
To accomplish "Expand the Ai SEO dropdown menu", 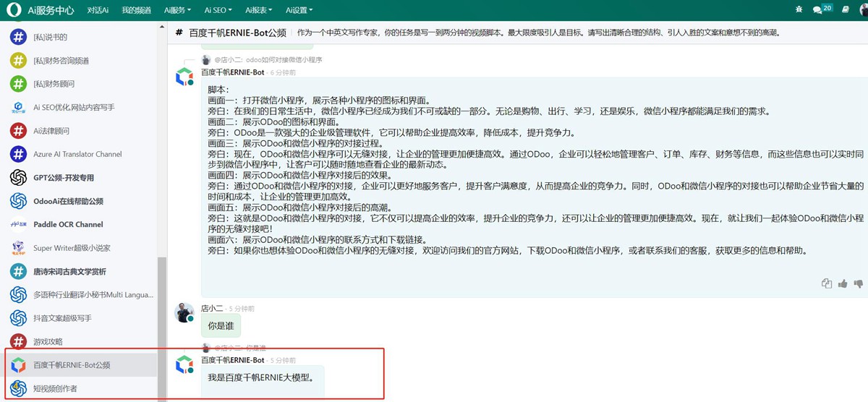I will (x=218, y=10).
